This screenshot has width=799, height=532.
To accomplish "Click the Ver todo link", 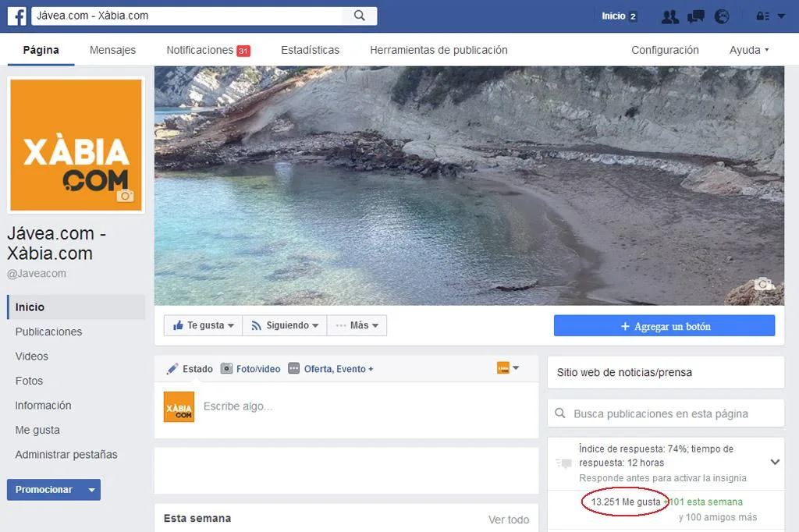I will click(x=509, y=520).
